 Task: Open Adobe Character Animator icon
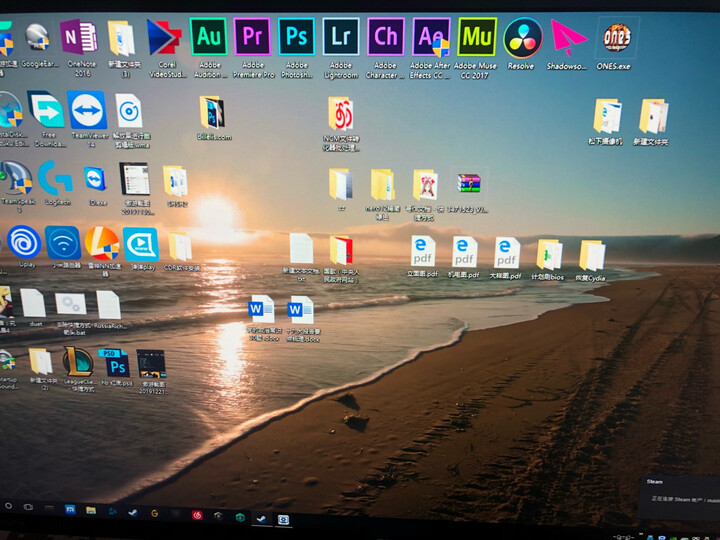[x=386, y=37]
